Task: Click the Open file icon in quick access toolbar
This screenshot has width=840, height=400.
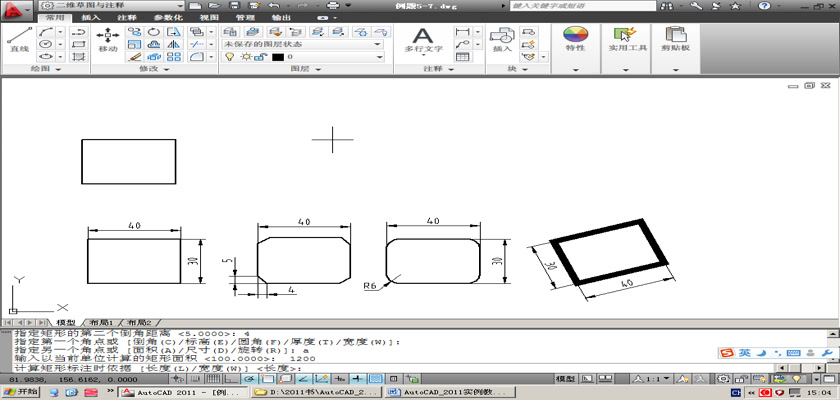Action: 214,6
